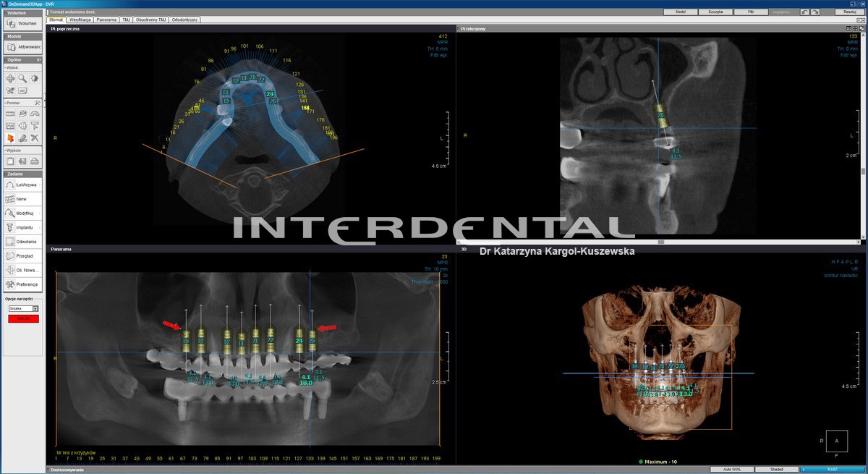Select the pan/move view tool
Viewport: 868px width, 474px height.
coord(10,78)
